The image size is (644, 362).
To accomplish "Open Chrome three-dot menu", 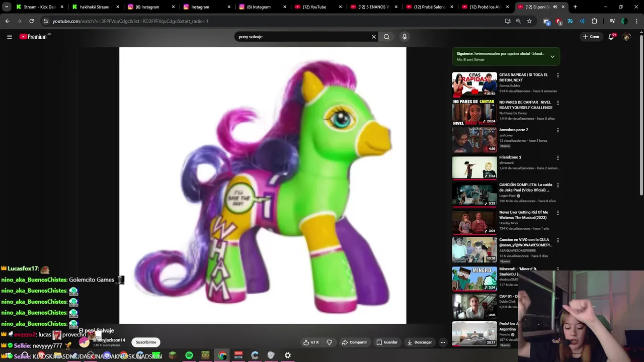I will click(x=636, y=21).
